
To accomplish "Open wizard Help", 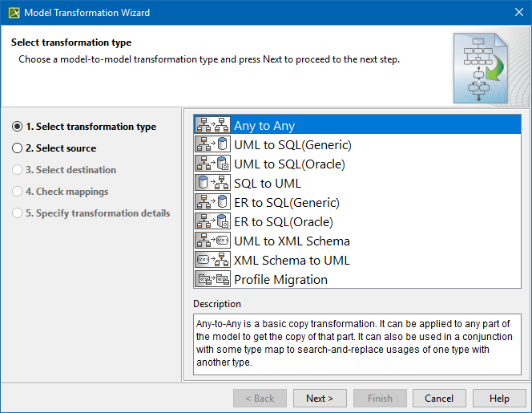I will click(499, 399).
